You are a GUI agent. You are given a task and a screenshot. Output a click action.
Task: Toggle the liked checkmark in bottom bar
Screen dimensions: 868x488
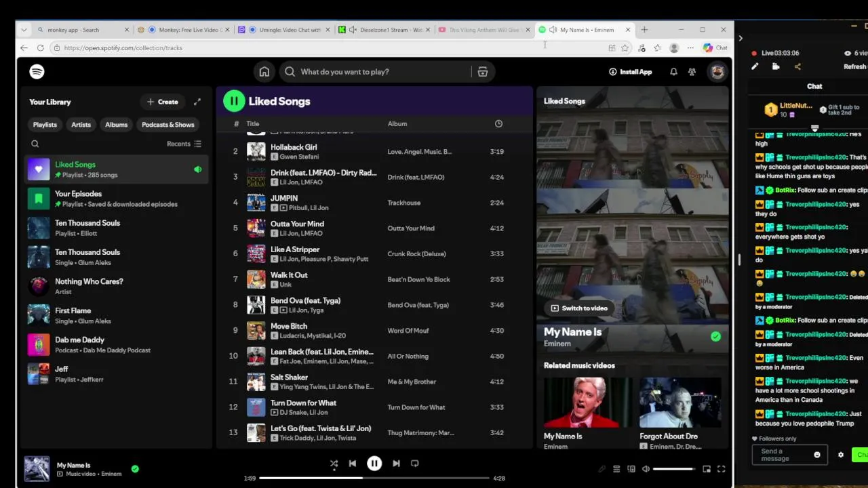pos(135,468)
